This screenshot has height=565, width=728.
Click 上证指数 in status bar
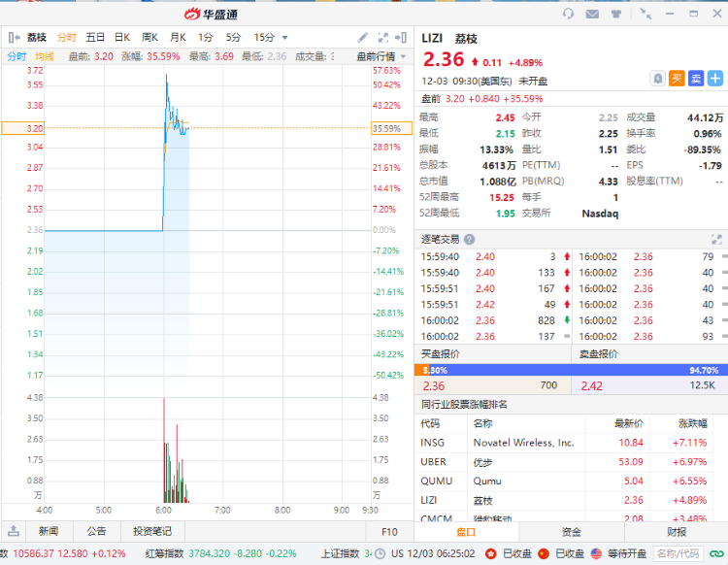click(341, 553)
